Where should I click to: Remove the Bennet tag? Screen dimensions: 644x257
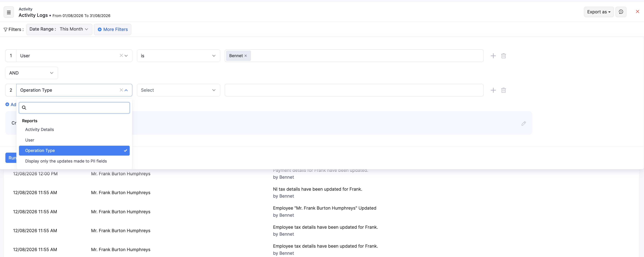[245, 56]
